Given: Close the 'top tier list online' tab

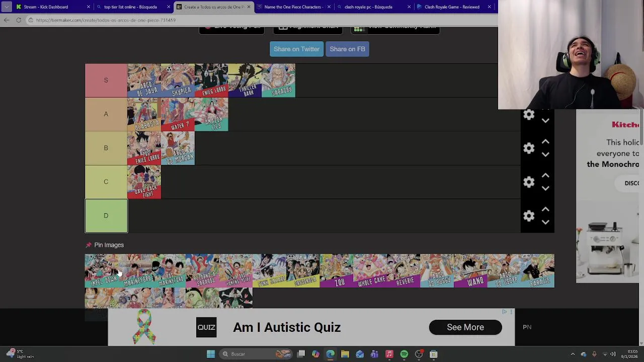Looking at the screenshot, I should point(169,7).
